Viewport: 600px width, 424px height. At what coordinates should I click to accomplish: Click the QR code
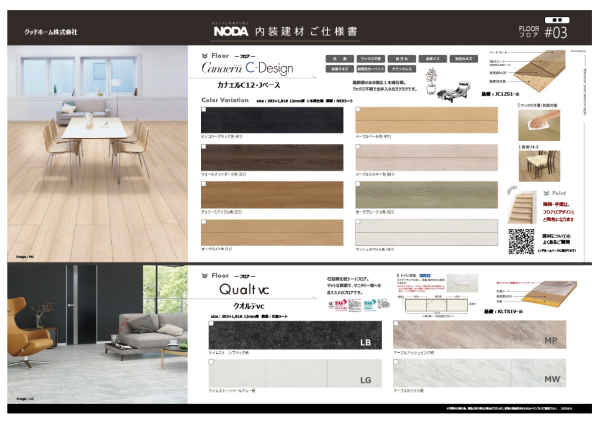521,241
